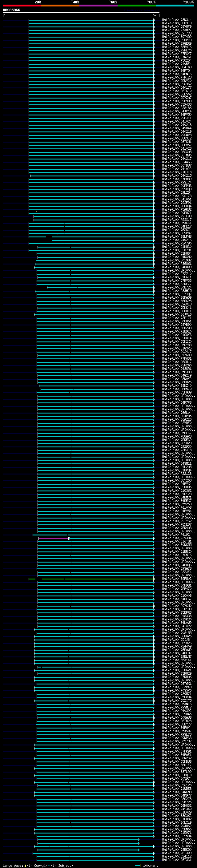Select hit label UniRef100_Q8W3J4
The height and width of the screenshot is (868, 197).
point(177,20)
